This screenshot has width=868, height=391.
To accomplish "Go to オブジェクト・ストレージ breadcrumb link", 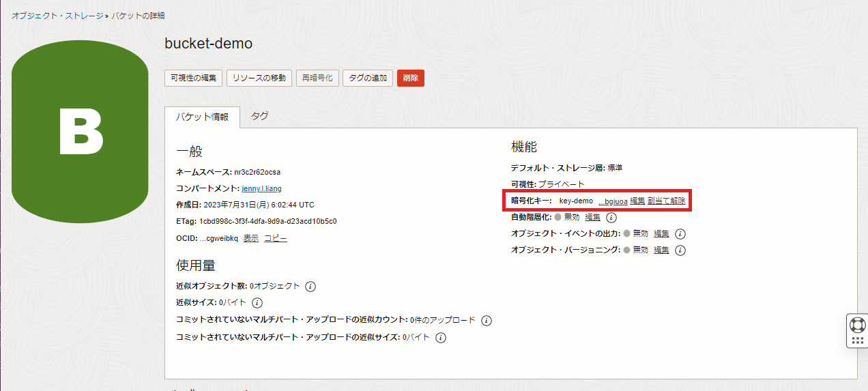I will coord(57,15).
